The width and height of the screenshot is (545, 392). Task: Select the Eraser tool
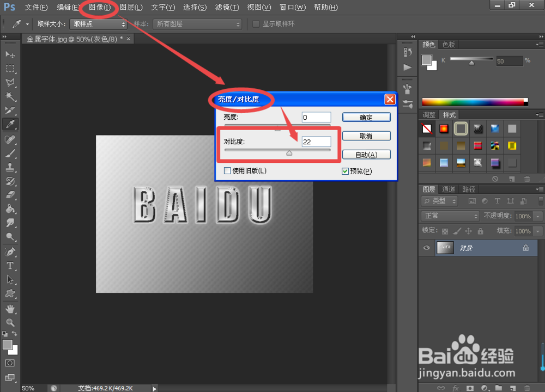click(10, 195)
